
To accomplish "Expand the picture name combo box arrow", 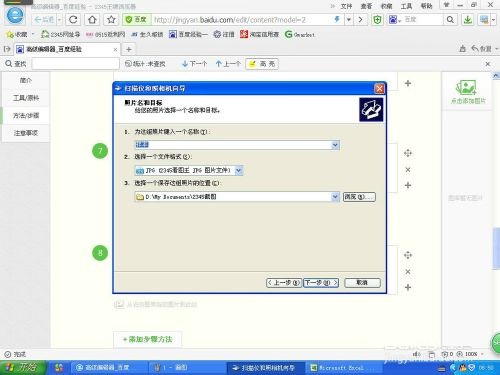I will click(335, 145).
